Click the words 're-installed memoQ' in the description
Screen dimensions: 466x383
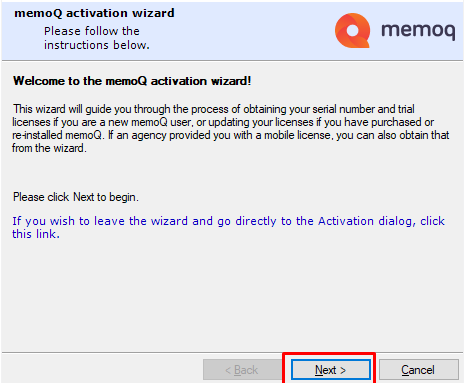[x=57, y=135]
